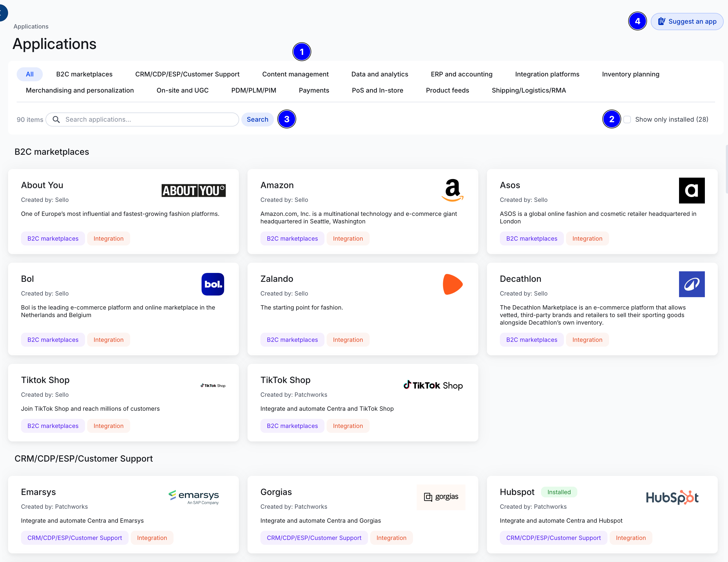The width and height of the screenshot is (728, 562).
Task: Click the Applications breadcrumb link
Action: tap(31, 26)
